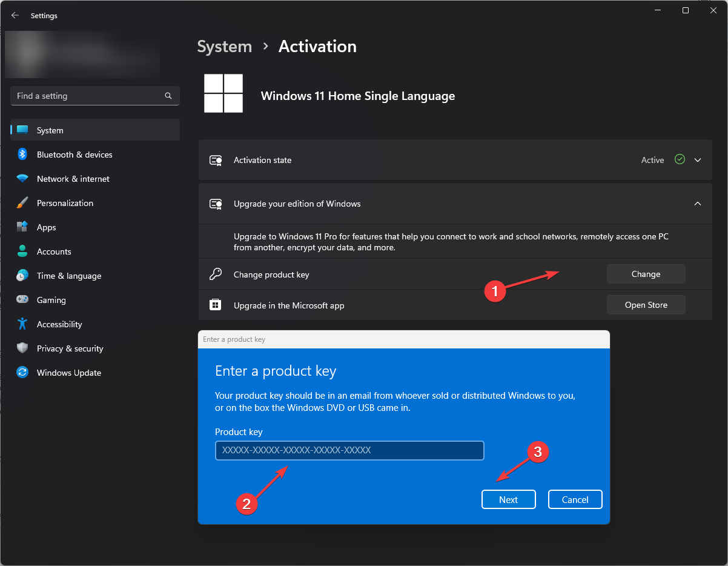Screen dimensions: 728x566
Task: Click inside the Product key input field
Action: coord(349,450)
